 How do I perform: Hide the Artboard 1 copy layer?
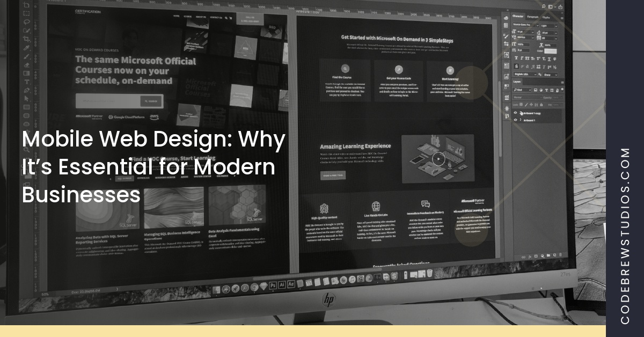pyautogui.click(x=516, y=113)
